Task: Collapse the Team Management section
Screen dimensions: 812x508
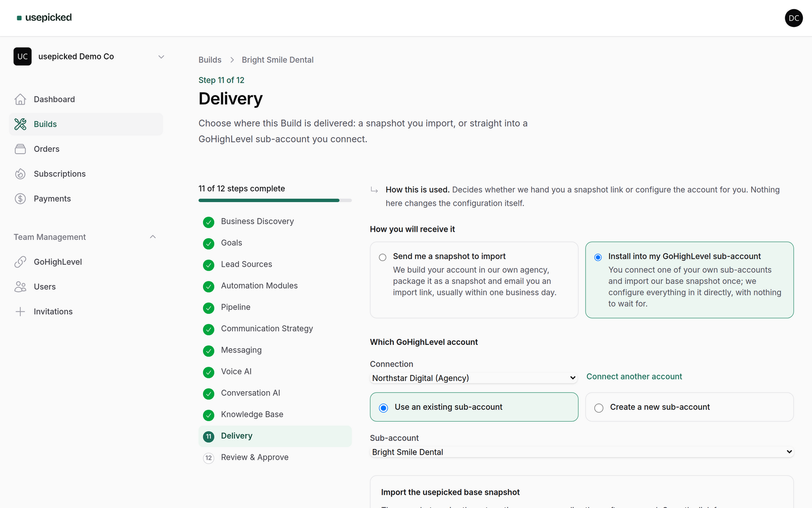Action: point(85,237)
